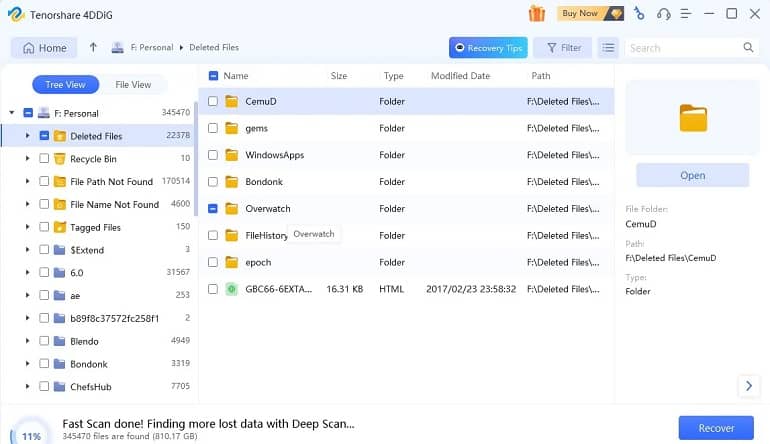
Task: Expand the Deleted Files tree node
Action: 28,136
